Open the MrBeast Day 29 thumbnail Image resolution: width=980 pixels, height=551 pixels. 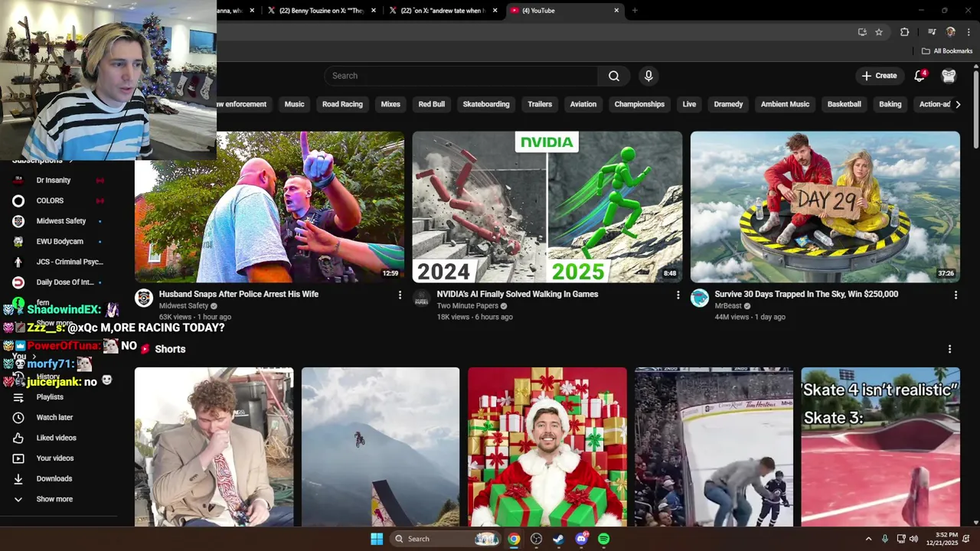coord(825,207)
